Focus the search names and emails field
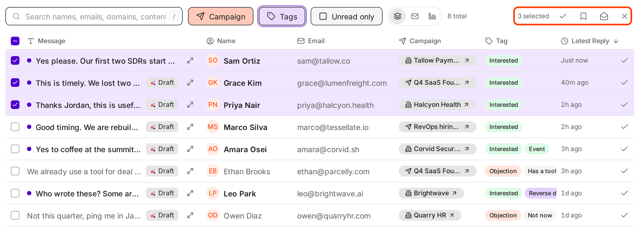Image resolution: width=644 pixels, height=232 pixels. 94,16
